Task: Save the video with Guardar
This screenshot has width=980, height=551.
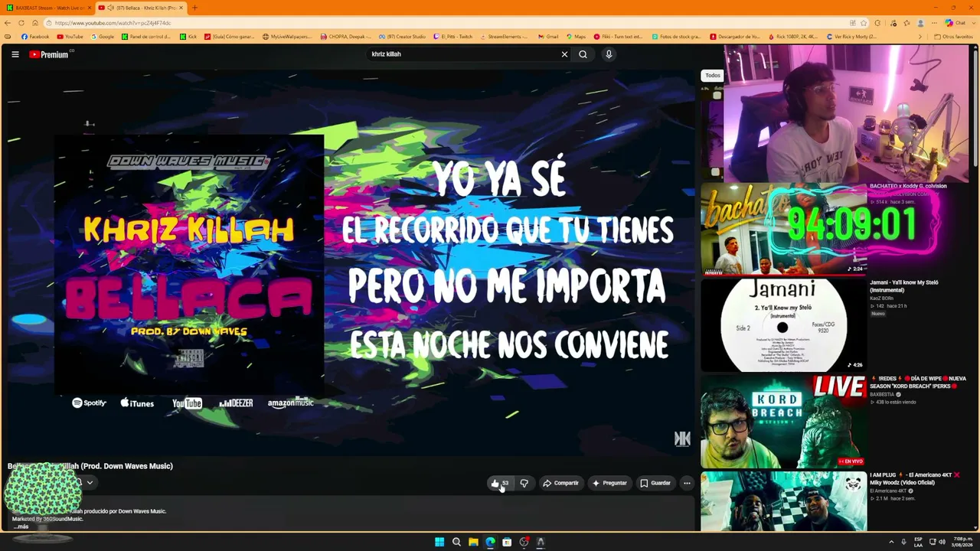Action: pyautogui.click(x=655, y=483)
